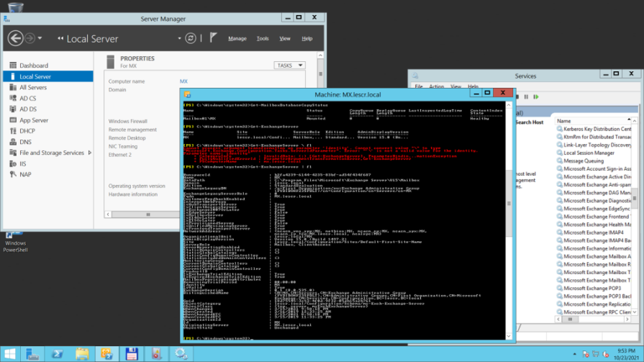The width and height of the screenshot is (644, 362).
Task: Click the Dashboard icon in sidebar
Action: [13, 65]
